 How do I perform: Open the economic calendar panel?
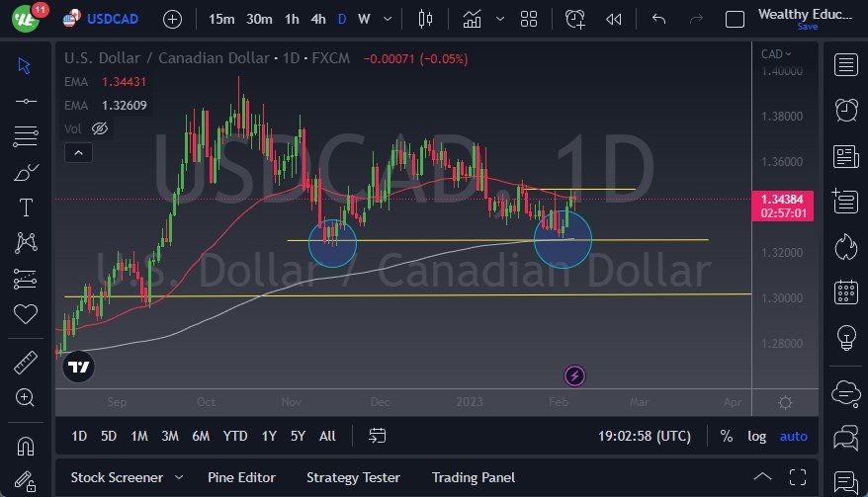point(846,292)
